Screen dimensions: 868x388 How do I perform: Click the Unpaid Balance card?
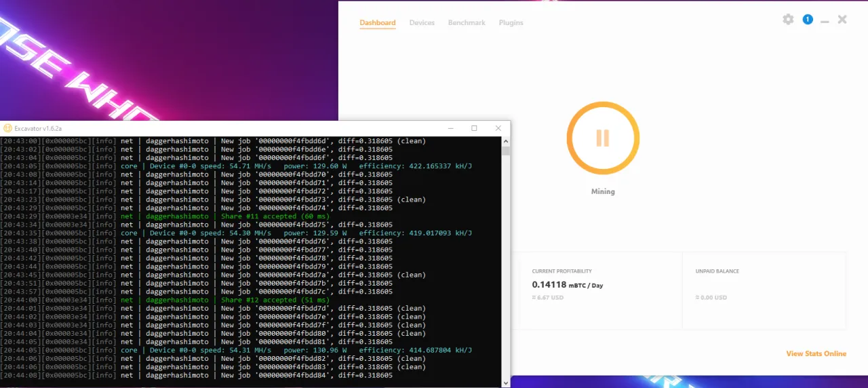pyautogui.click(x=764, y=290)
